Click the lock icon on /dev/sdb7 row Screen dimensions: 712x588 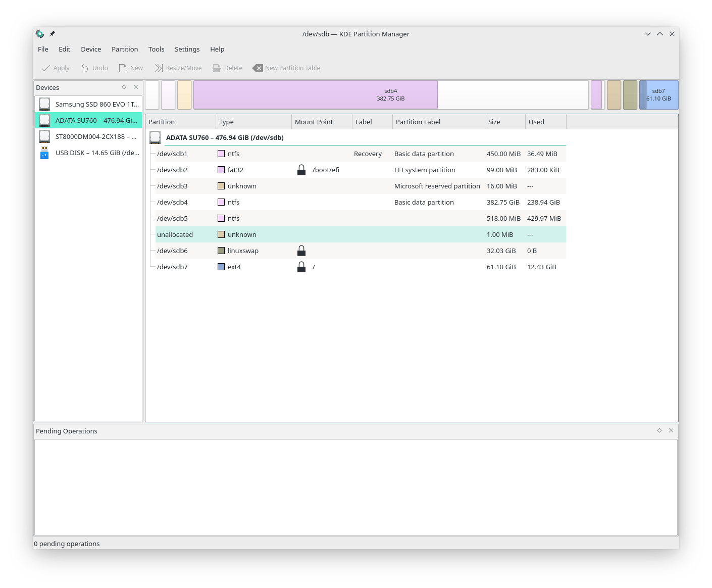301,267
